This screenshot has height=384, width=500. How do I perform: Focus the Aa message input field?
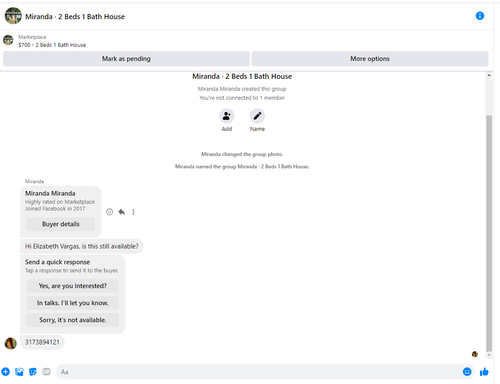[x=258, y=372]
